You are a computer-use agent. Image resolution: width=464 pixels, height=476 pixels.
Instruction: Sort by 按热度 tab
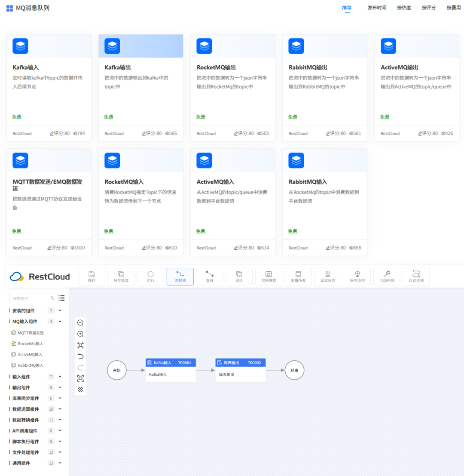click(404, 8)
